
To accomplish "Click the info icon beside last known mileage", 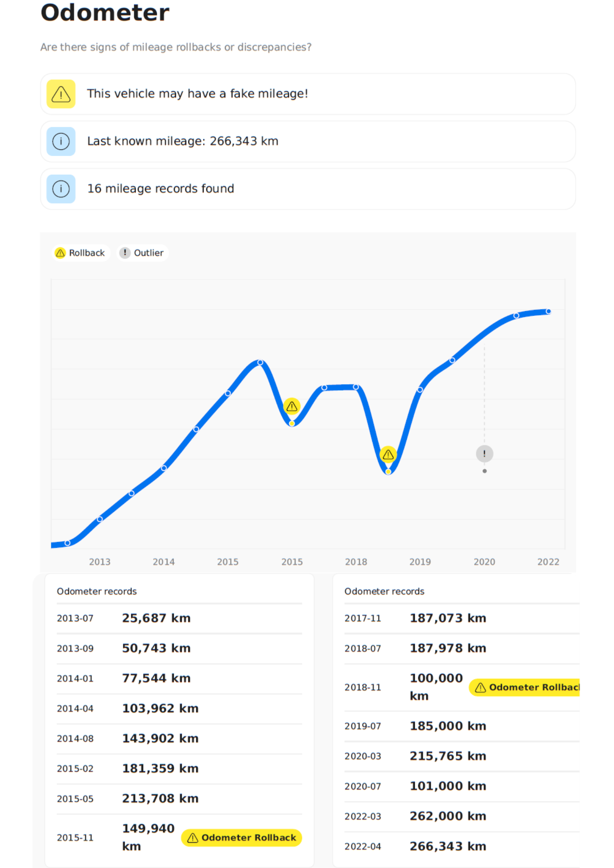I will tap(61, 141).
